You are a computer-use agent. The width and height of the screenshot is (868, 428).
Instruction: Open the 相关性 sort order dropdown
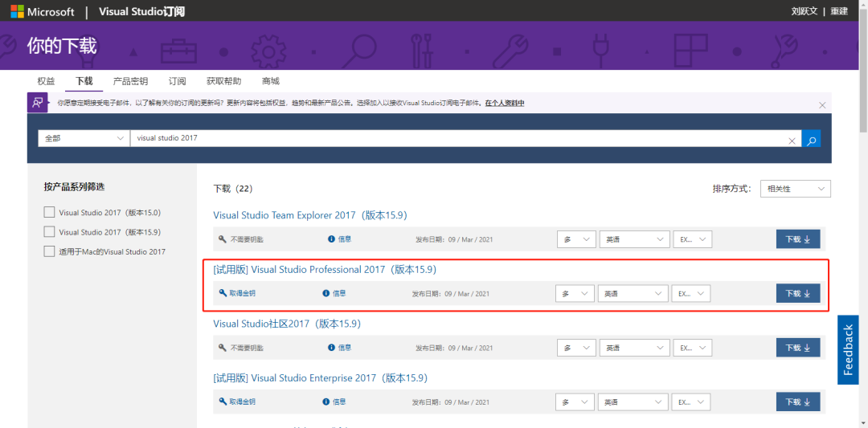click(x=796, y=189)
